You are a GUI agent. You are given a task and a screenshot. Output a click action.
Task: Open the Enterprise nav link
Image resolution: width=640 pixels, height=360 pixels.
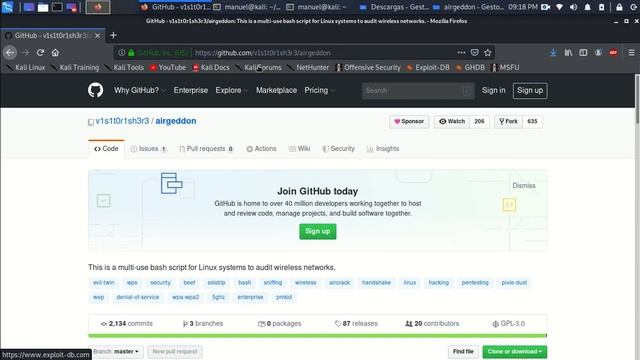point(191,90)
